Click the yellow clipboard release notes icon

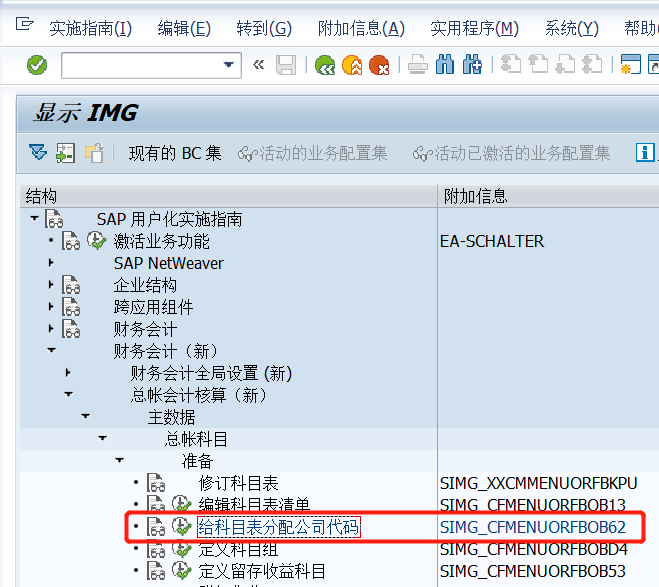94,153
